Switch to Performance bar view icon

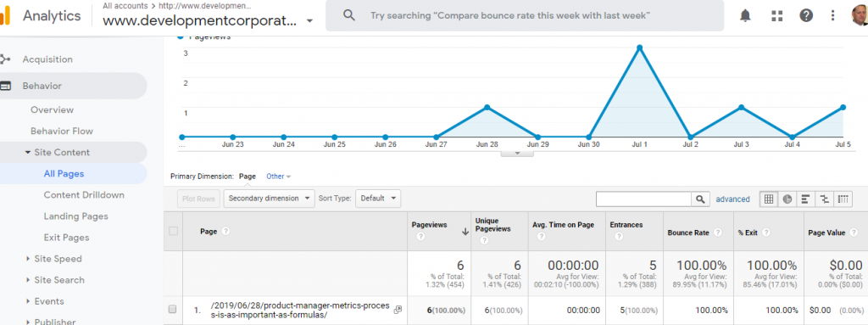pyautogui.click(x=805, y=199)
